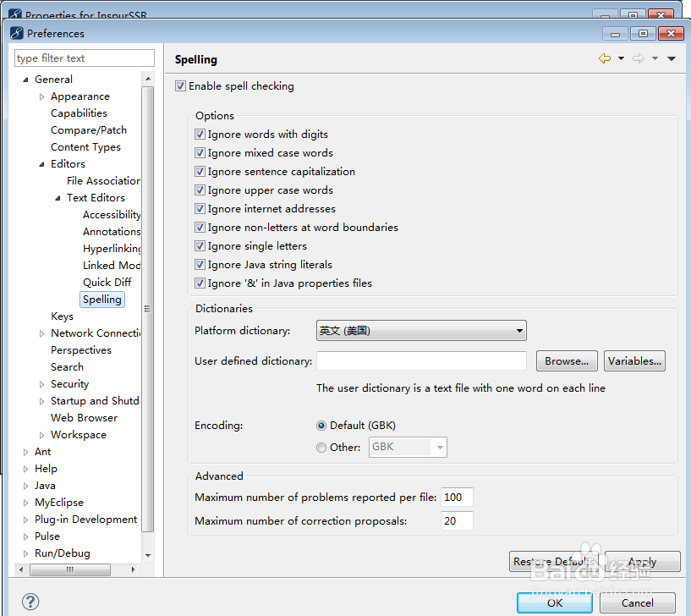Click the Preferences window title icon
The width and height of the screenshot is (691, 616).
coord(16,33)
